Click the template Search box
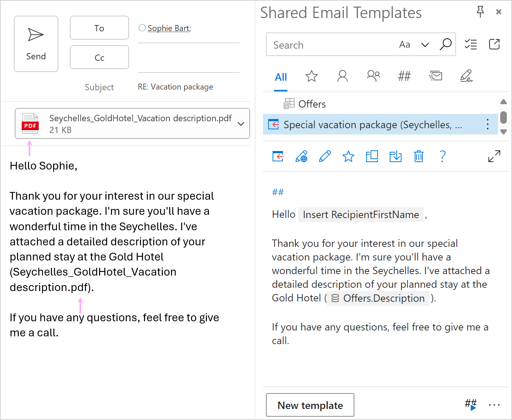Screen dimensions: 512x420 point(330,45)
